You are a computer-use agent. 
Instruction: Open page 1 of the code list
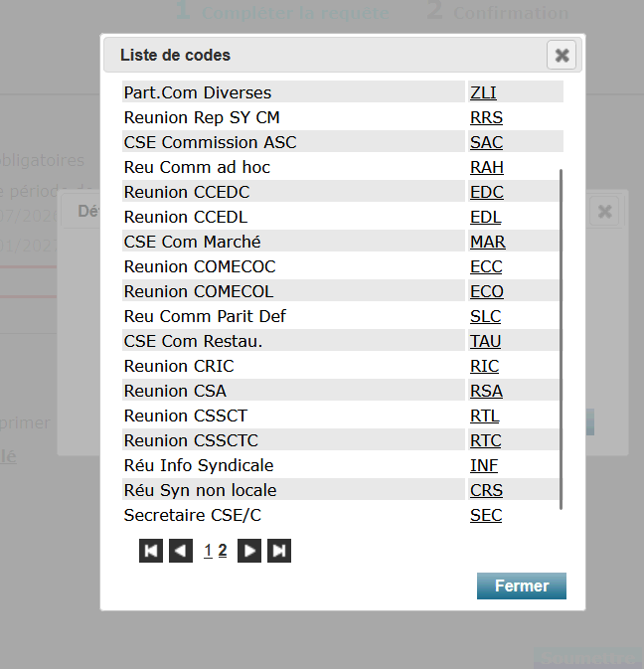pos(208,551)
